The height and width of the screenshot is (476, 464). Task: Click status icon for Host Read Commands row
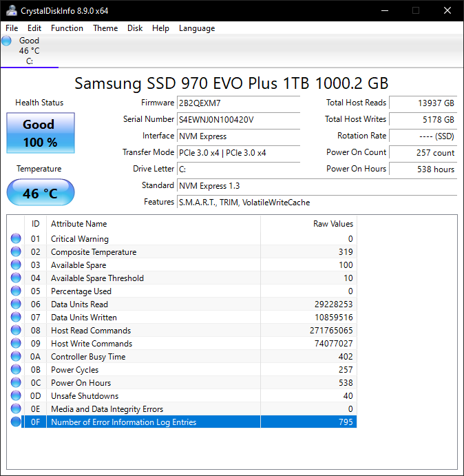16,330
